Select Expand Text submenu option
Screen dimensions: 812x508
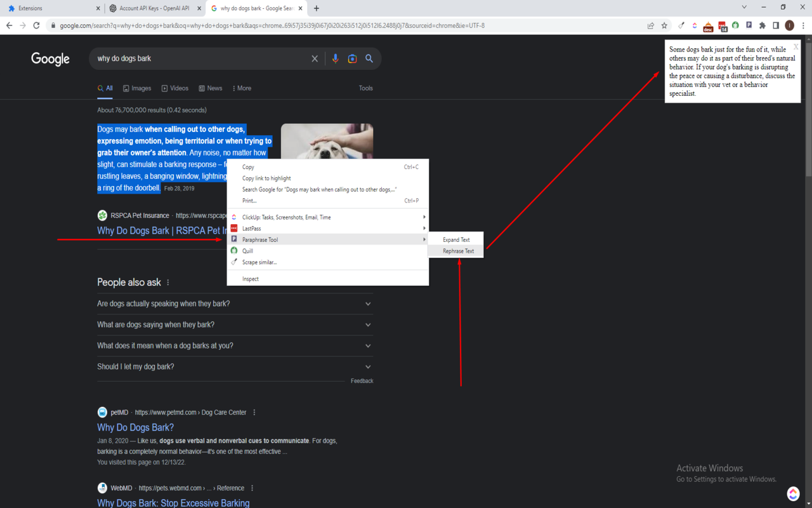456,239
